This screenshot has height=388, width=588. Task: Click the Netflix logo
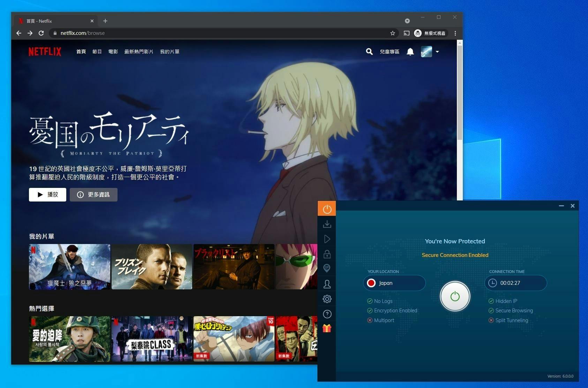click(x=45, y=52)
